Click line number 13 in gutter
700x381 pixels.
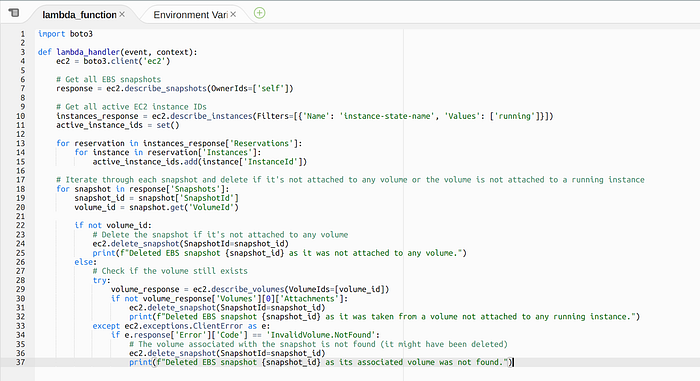pyautogui.click(x=21, y=143)
